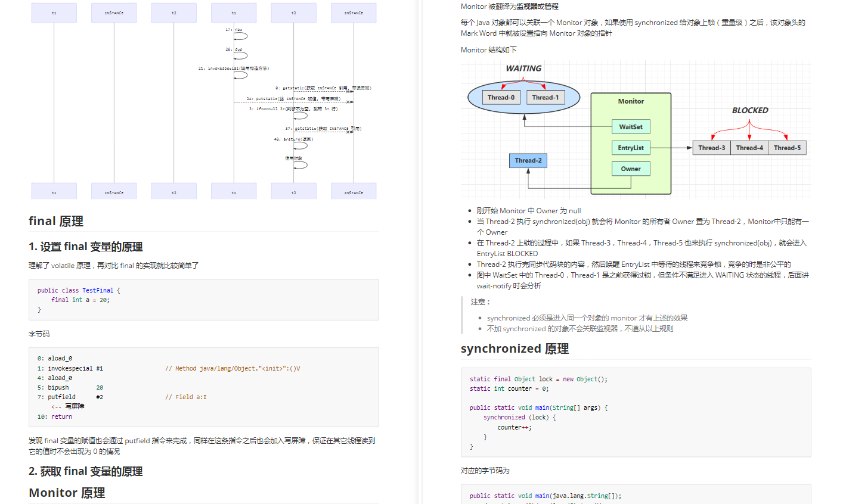The image size is (843, 504).
Task: Click the Monitor title in green box
Action: point(631,101)
